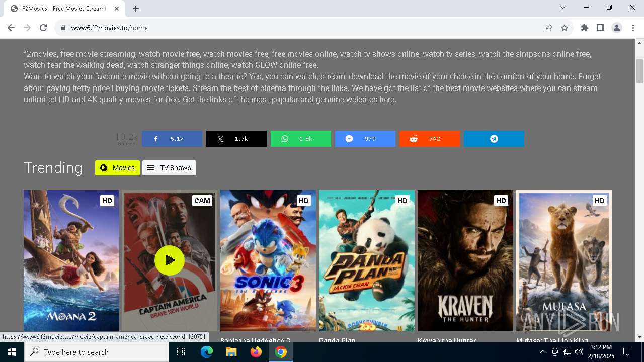Expand the tab search chevron

tap(563, 7)
